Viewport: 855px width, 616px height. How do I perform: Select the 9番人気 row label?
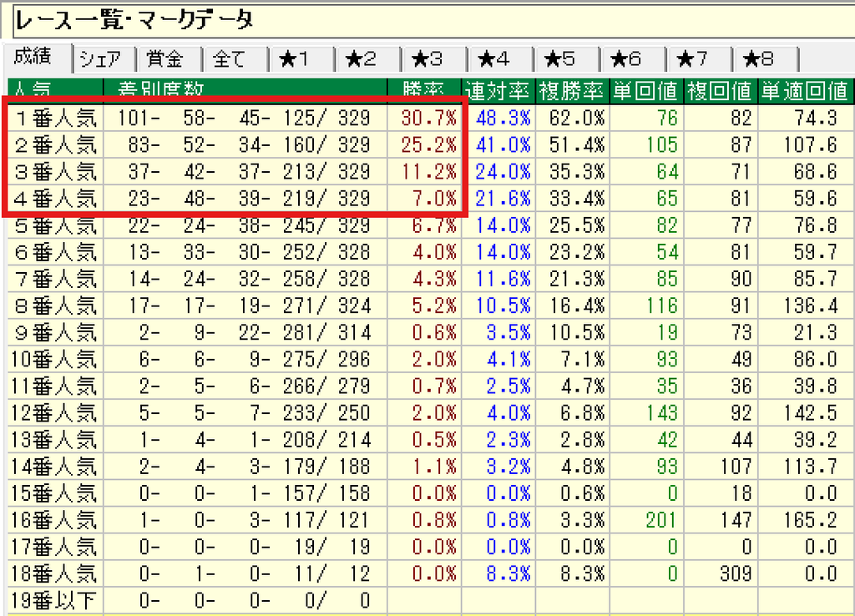coord(55,332)
